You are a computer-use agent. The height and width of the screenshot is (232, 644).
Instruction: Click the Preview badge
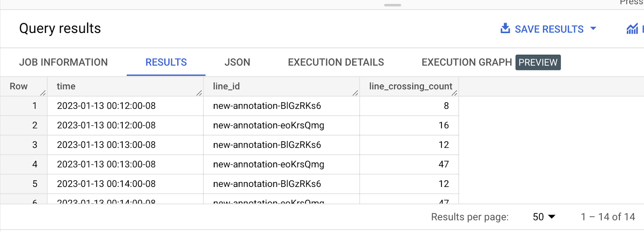click(538, 62)
